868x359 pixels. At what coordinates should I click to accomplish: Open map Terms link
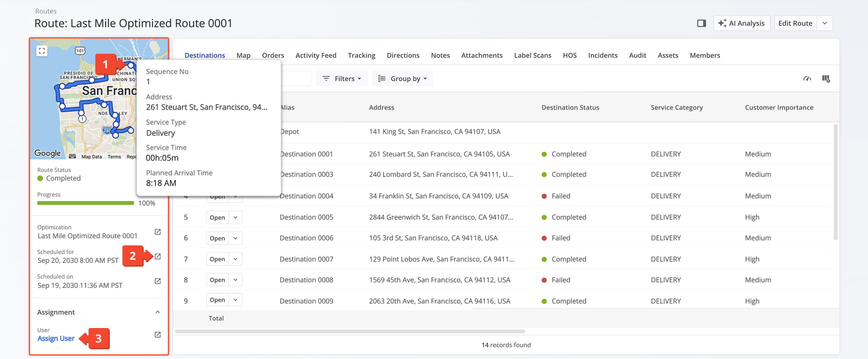click(x=114, y=157)
